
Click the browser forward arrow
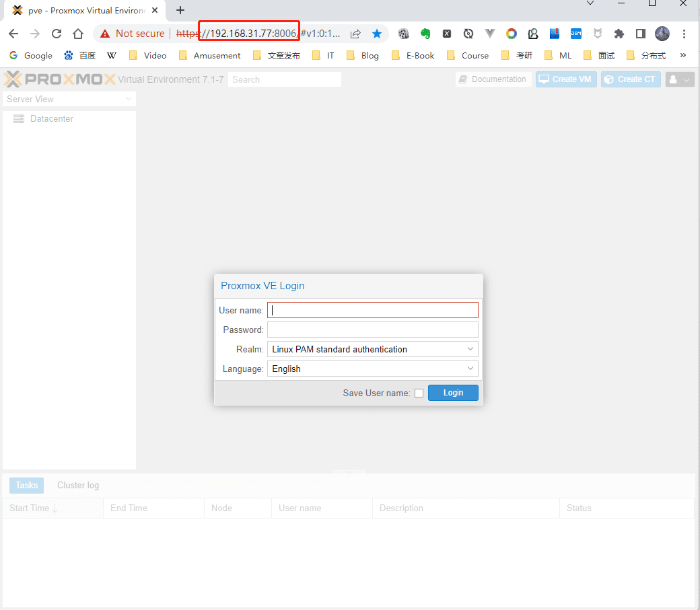pyautogui.click(x=35, y=34)
